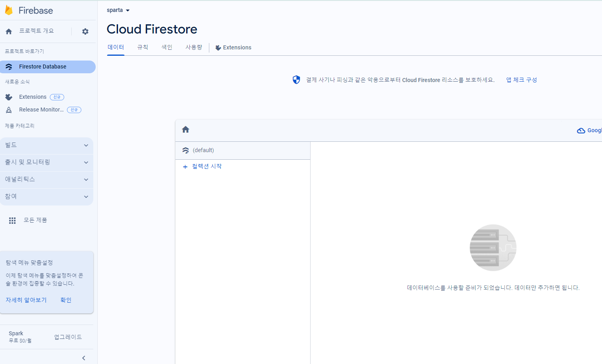Screen dimensions: 602x364
Task: Click the plus icon to start collection
Action: click(185, 167)
